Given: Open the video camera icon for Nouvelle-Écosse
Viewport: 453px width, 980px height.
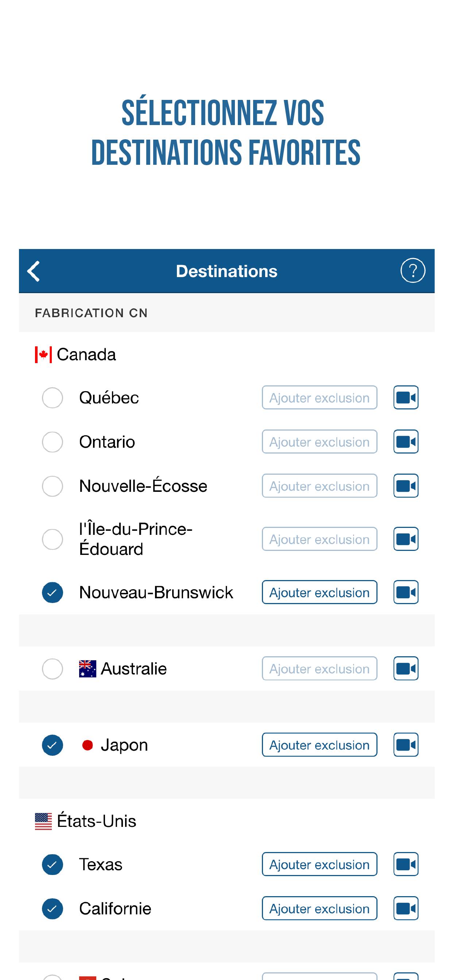Looking at the screenshot, I should click(x=406, y=486).
